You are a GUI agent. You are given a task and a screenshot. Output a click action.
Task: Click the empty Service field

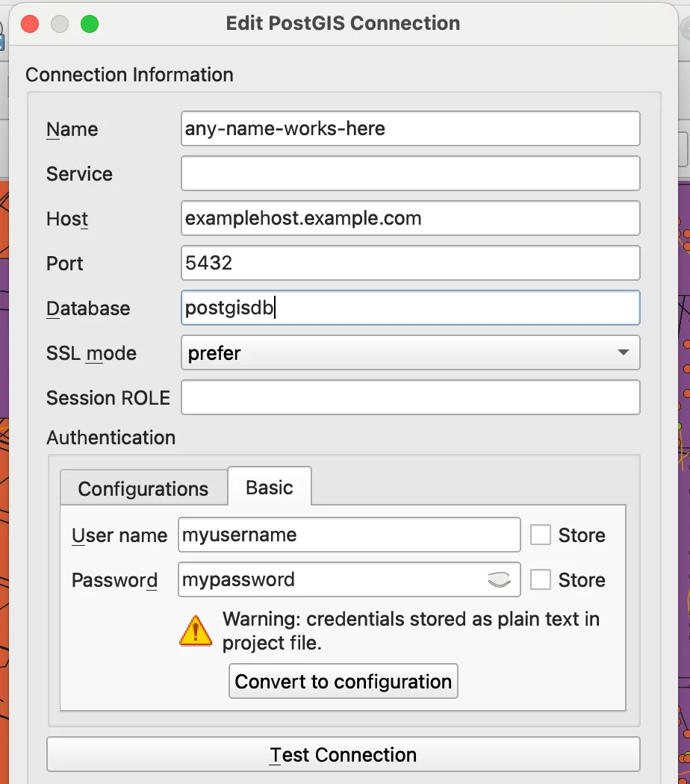[410, 173]
